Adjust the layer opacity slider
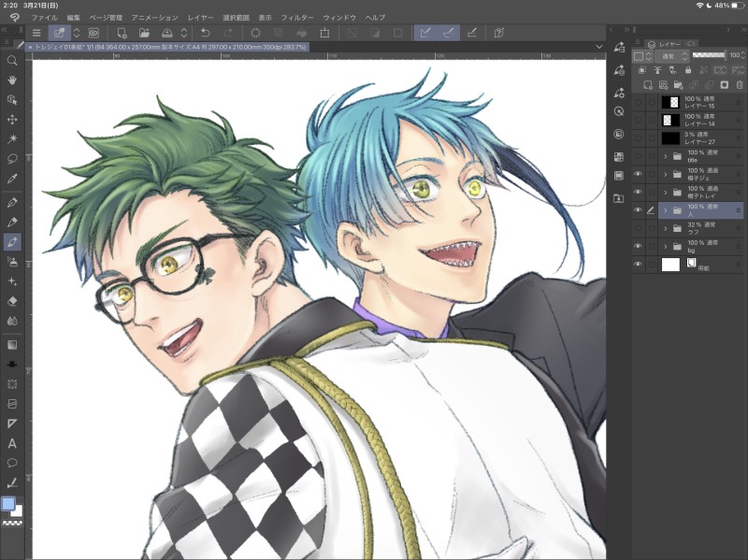The height and width of the screenshot is (560, 748). pyautogui.click(x=709, y=55)
